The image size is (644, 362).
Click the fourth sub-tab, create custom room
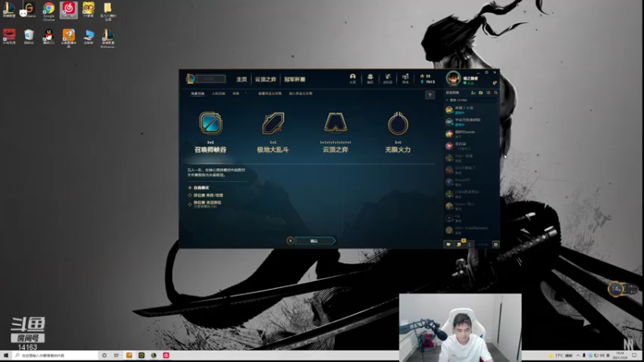point(270,93)
